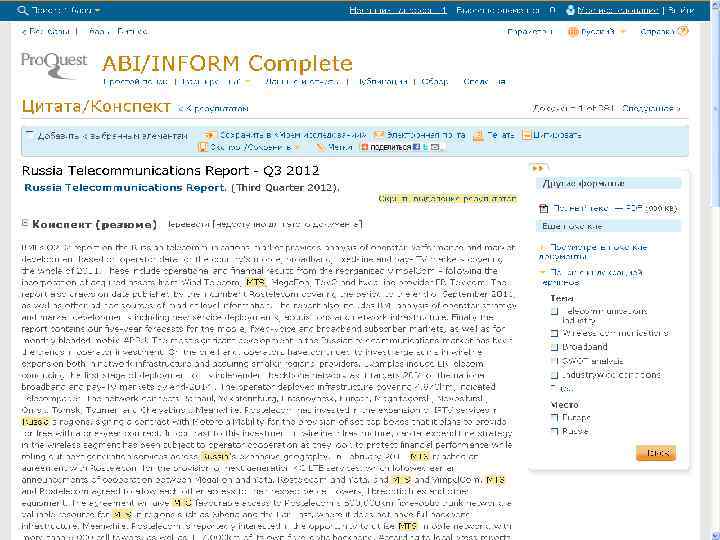Click the My Research person icon
Viewport: 720px width, 540px height.
[x=570, y=10]
